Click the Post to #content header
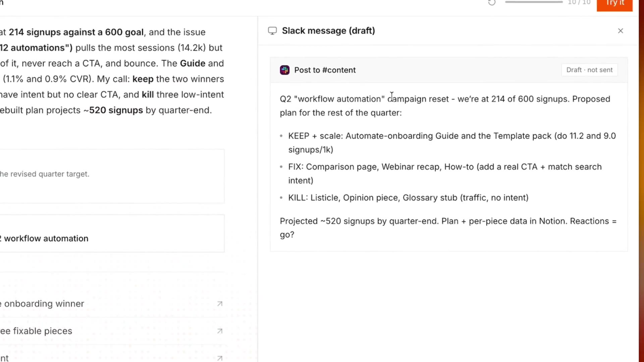 tap(325, 70)
